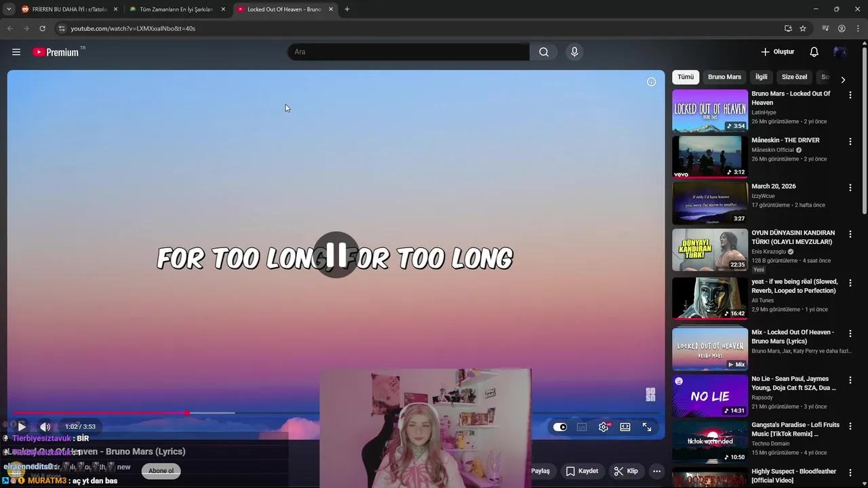
Task: Go back in browser history
Action: pyautogui.click(x=9, y=28)
